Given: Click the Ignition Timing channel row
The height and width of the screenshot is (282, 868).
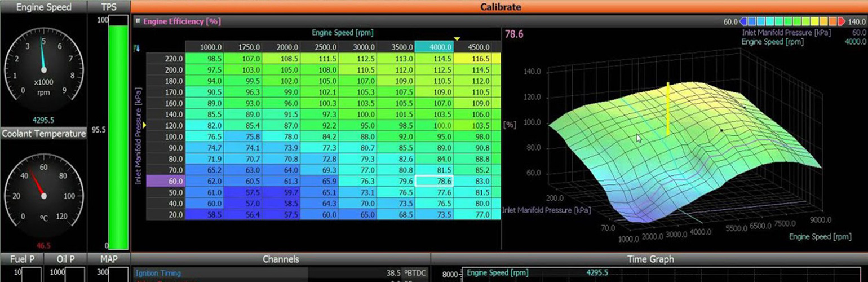Looking at the screenshot, I should click(220, 273).
